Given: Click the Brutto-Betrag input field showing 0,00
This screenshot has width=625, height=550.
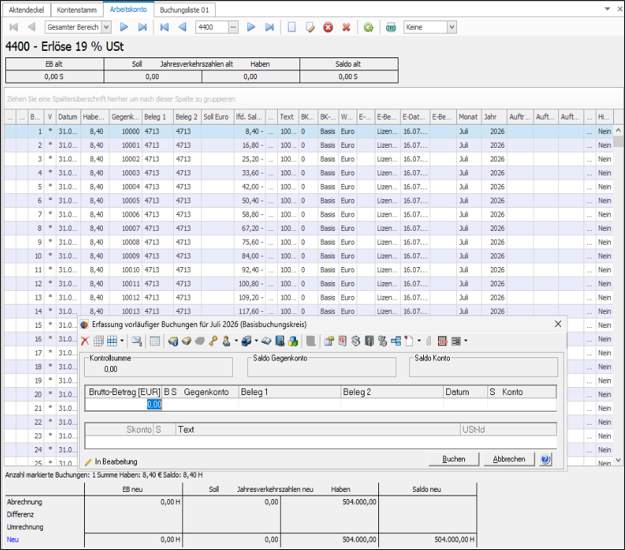Looking at the screenshot, I should (123, 405).
